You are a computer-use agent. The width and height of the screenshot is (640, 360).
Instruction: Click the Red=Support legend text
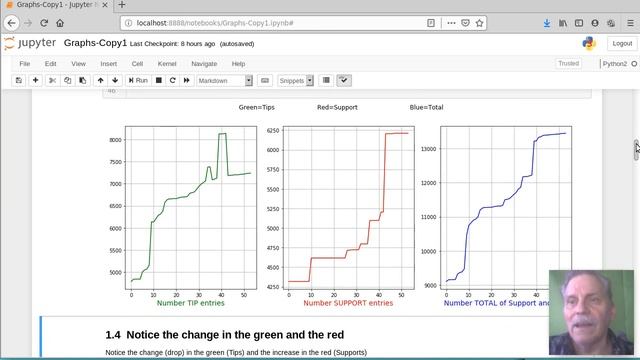[337, 107]
